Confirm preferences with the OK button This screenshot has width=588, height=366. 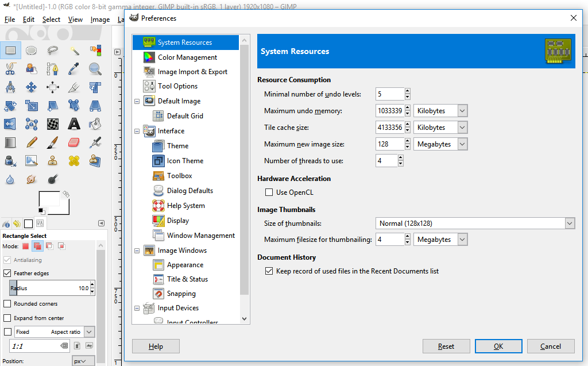(498, 346)
